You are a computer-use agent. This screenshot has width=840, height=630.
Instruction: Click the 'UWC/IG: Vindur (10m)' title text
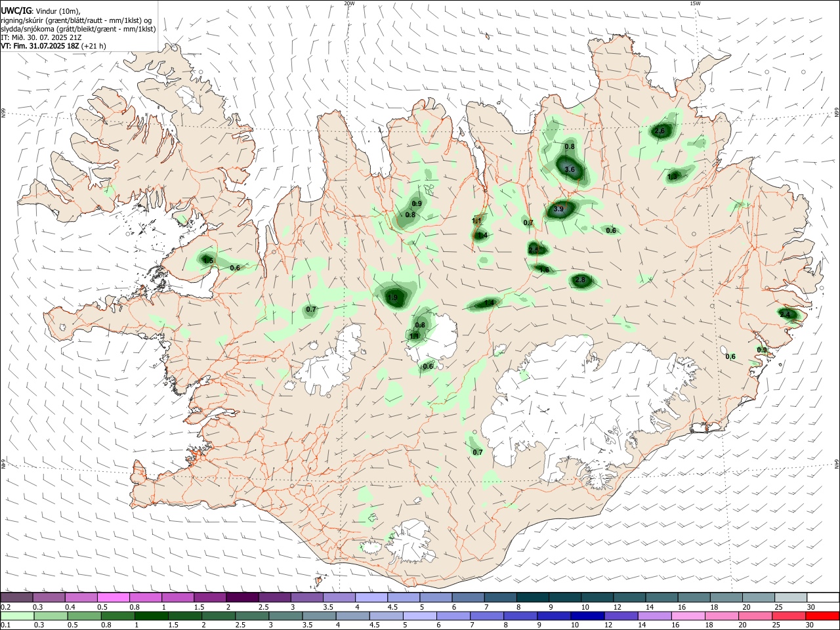click(41, 10)
